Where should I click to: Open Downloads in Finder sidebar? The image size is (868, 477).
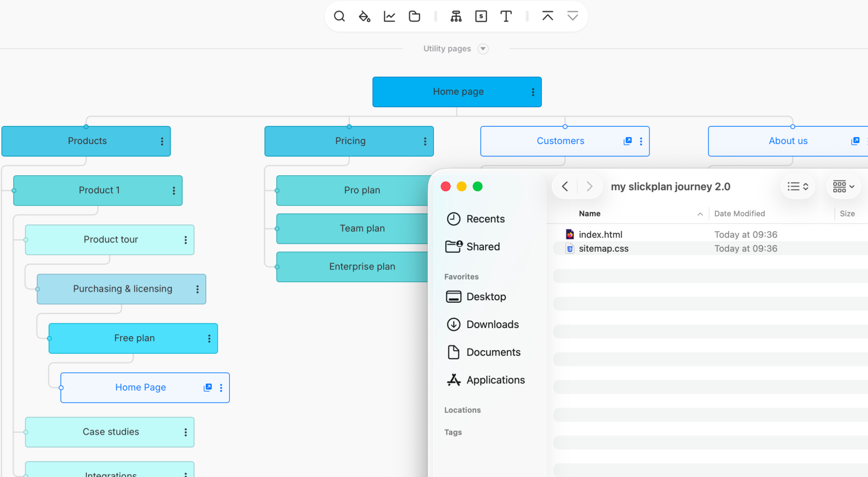click(482, 325)
